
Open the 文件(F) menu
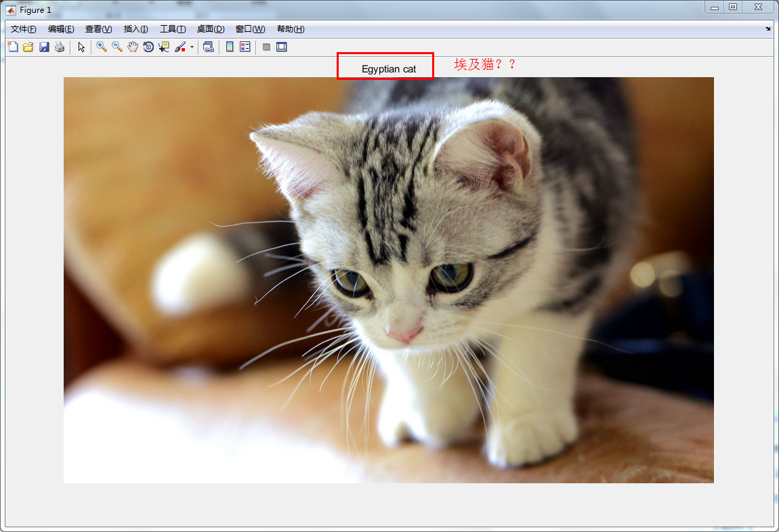click(x=23, y=29)
